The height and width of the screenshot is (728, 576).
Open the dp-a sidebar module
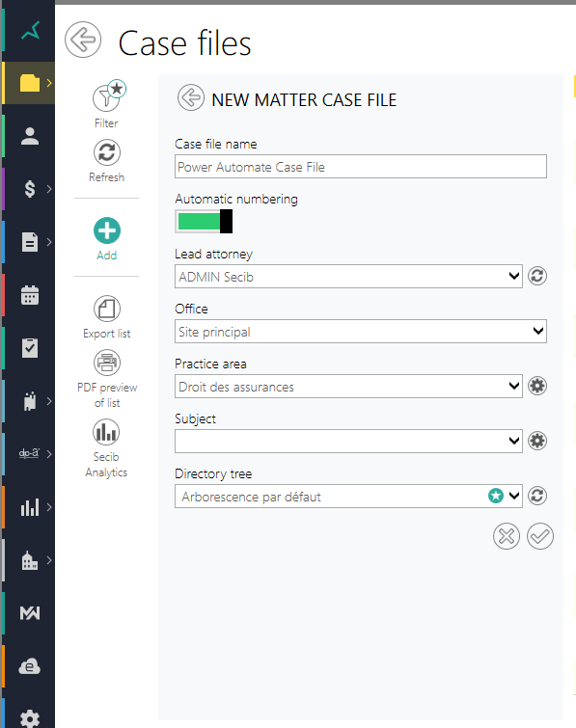(29, 453)
